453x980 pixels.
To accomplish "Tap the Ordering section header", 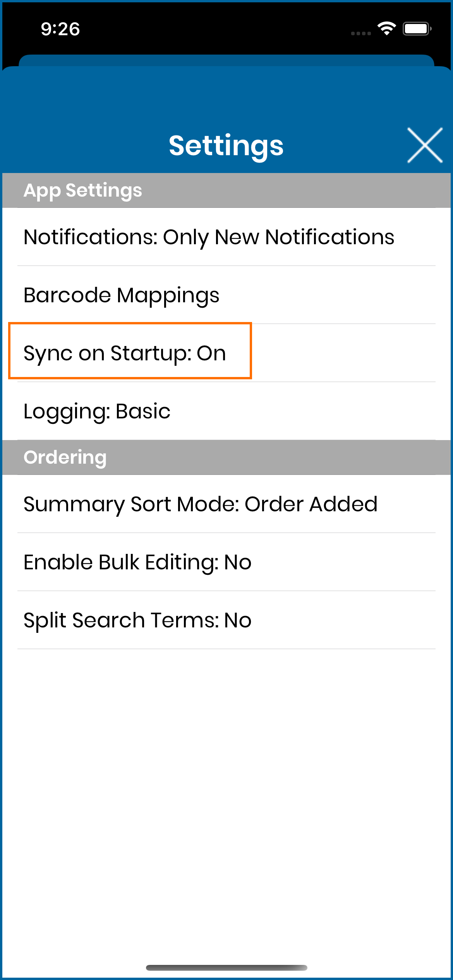I will coord(226,457).
